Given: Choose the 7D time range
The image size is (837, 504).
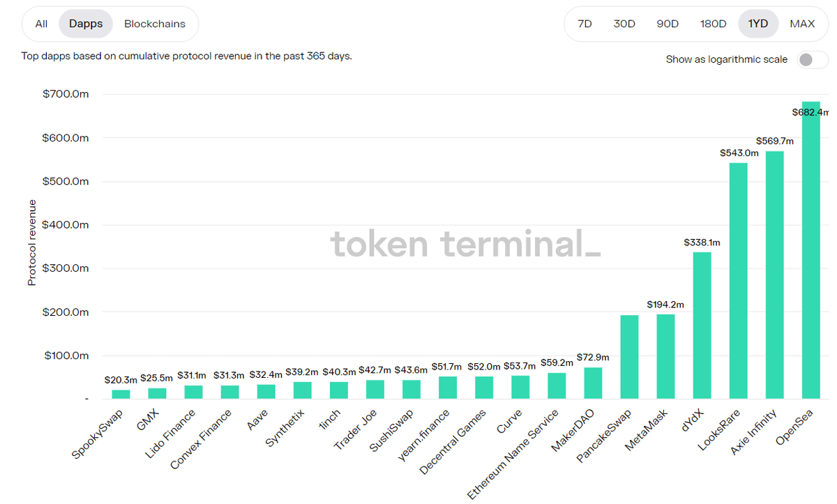Looking at the screenshot, I should click(585, 24).
